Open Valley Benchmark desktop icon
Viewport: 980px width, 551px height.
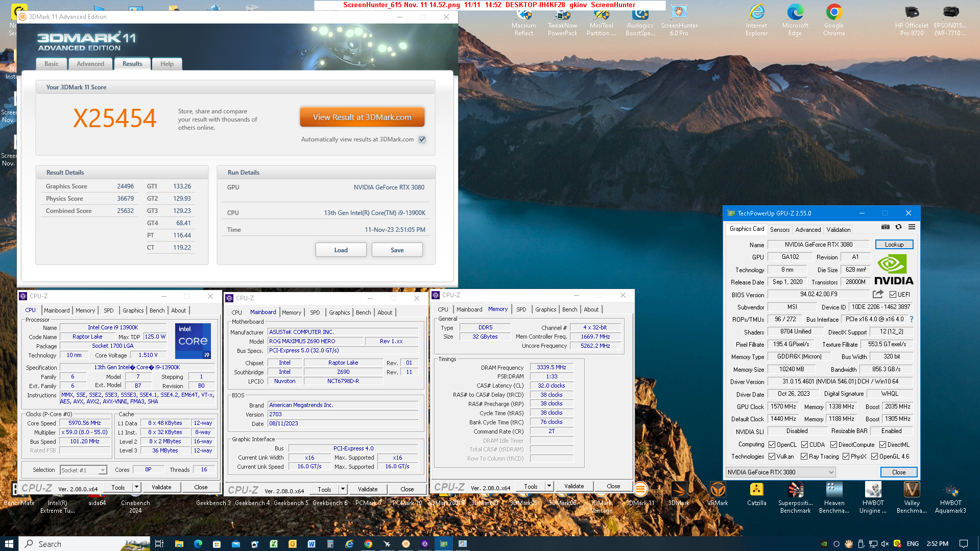[912, 497]
